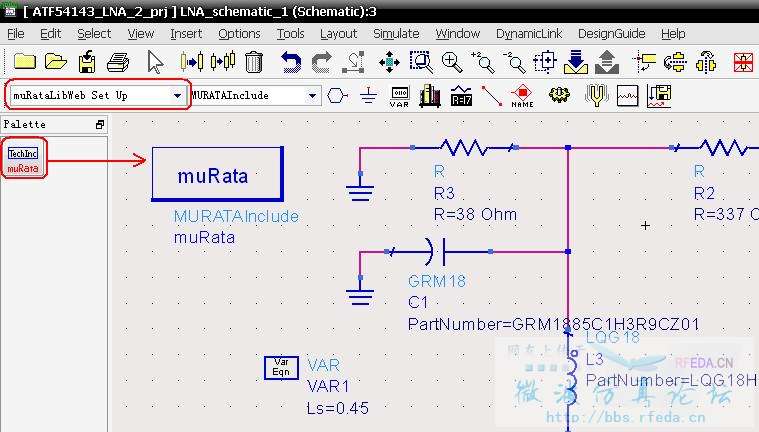The width and height of the screenshot is (759, 432).
Task: Zoom out by two with -2 magnifier
Action: coord(514,62)
